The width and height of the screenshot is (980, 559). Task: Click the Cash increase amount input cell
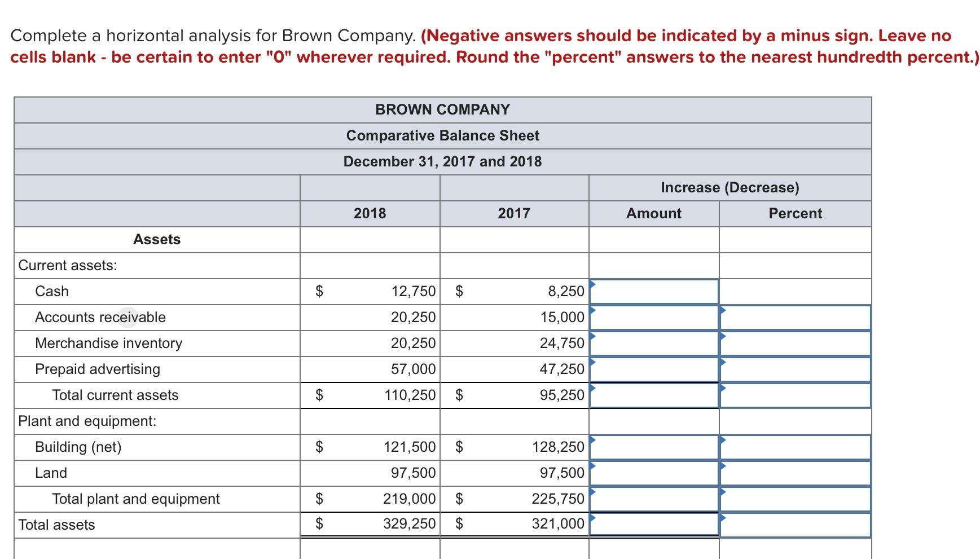coord(654,292)
